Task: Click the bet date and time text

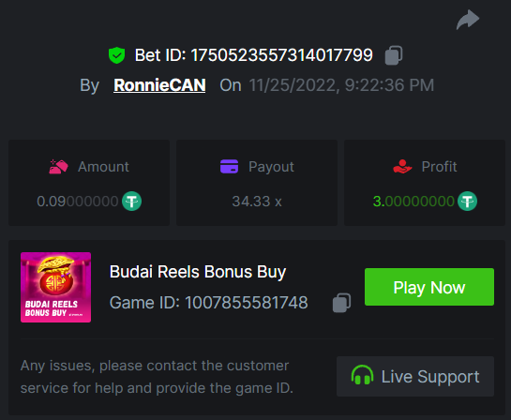Action: (x=341, y=85)
